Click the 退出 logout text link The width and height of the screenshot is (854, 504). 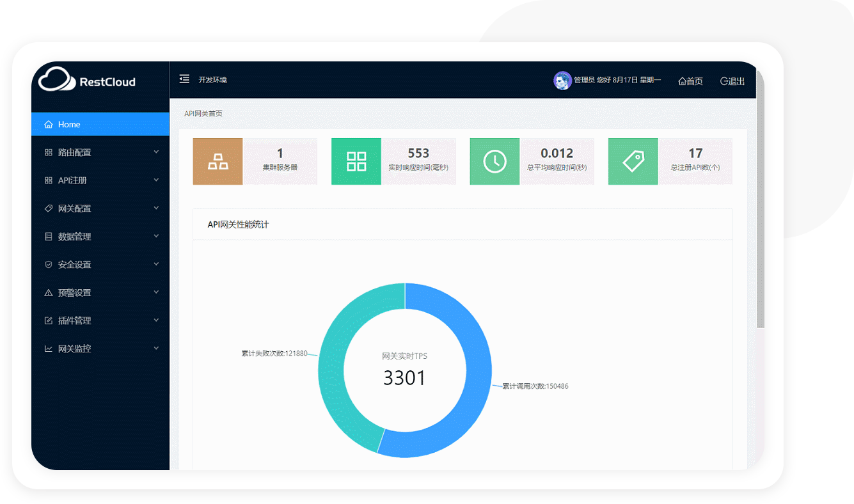(x=736, y=81)
